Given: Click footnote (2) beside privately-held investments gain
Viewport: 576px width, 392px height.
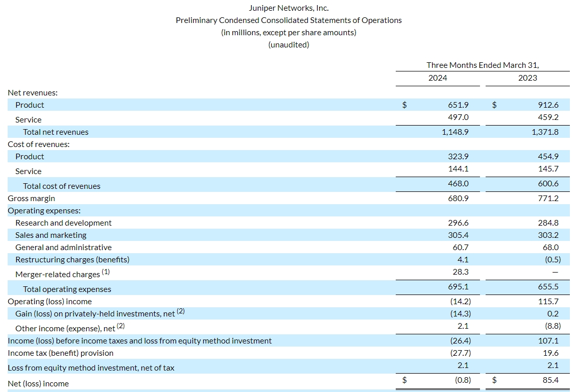Looking at the screenshot, I should (x=180, y=311).
